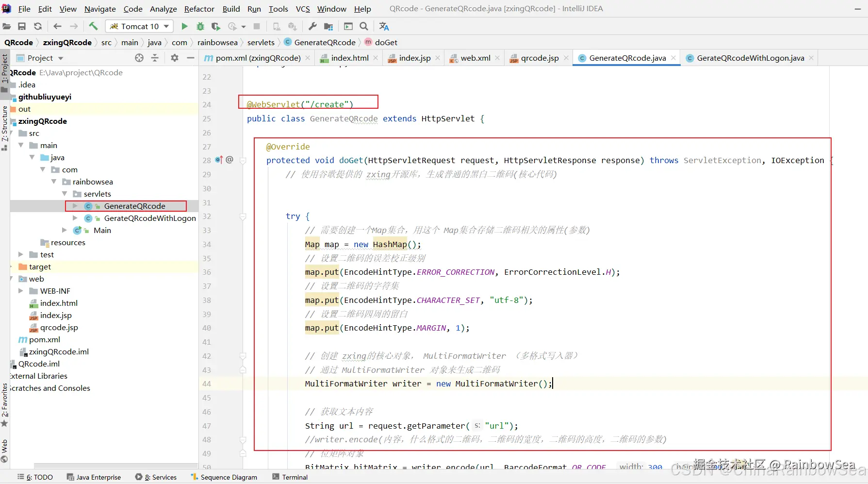Collapse the servlets package node
This screenshot has height=484, width=868.
65,194
